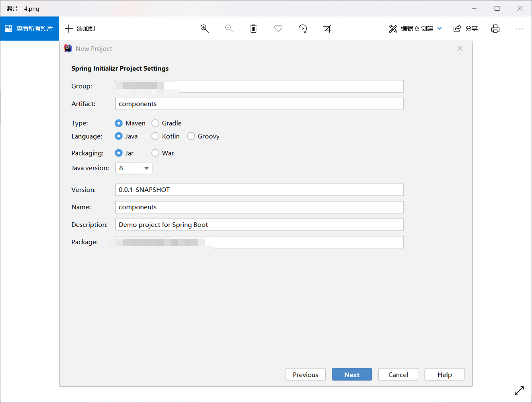Viewport: 532px width, 403px height.
Task: Delete the photo with the trash icon
Action: tap(253, 29)
